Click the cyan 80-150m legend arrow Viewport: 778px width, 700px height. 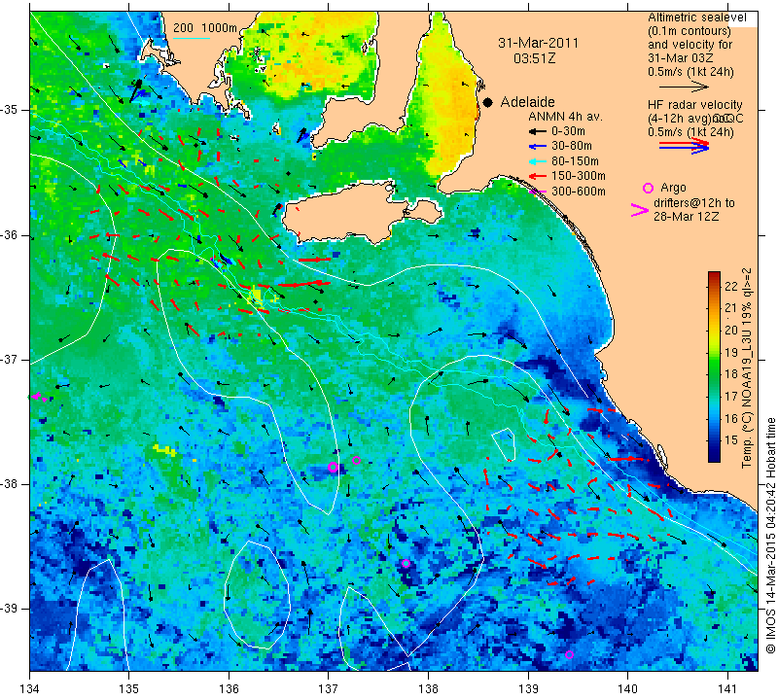pos(537,161)
